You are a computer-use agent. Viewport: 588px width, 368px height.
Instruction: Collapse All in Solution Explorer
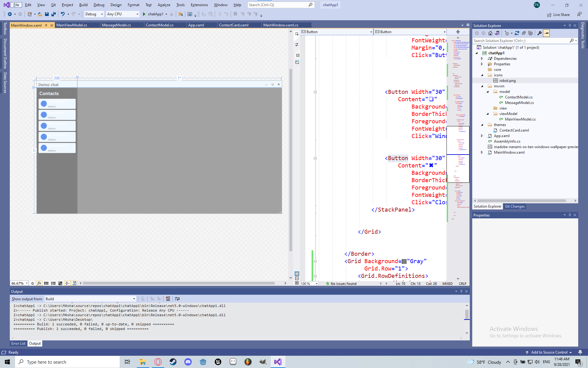pos(524,33)
